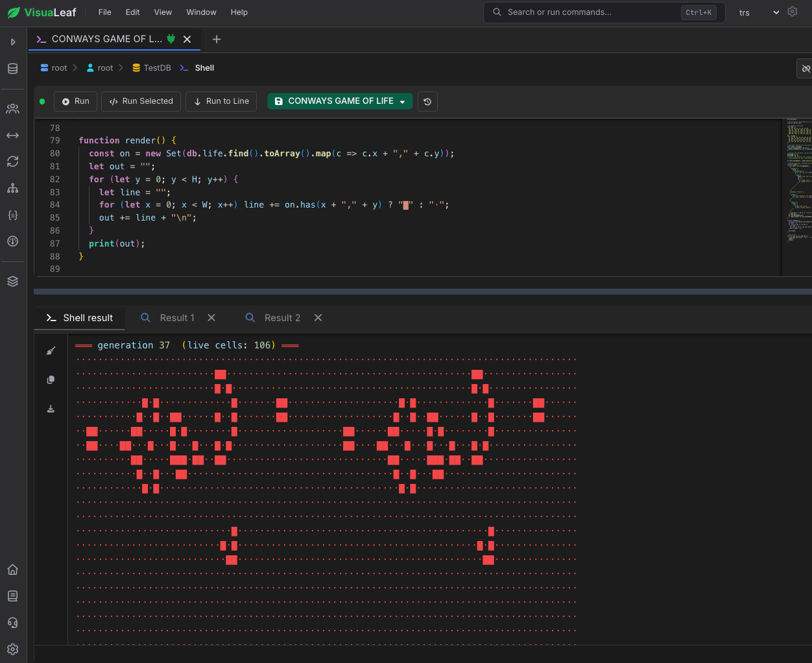Click the function render() line
812x663 pixels.
(128, 141)
